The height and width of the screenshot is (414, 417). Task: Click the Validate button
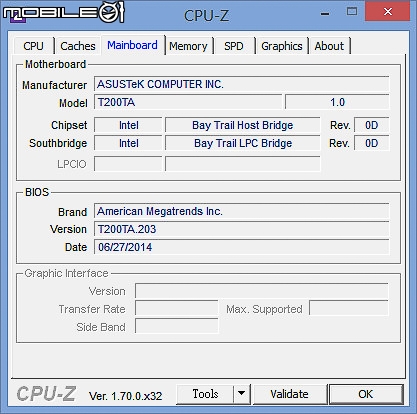pos(289,394)
